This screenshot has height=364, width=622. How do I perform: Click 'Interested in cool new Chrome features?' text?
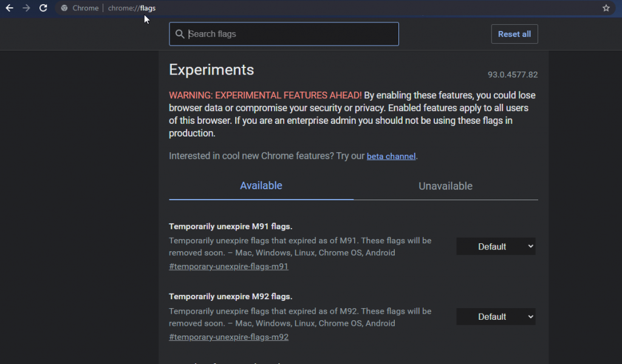(251, 156)
